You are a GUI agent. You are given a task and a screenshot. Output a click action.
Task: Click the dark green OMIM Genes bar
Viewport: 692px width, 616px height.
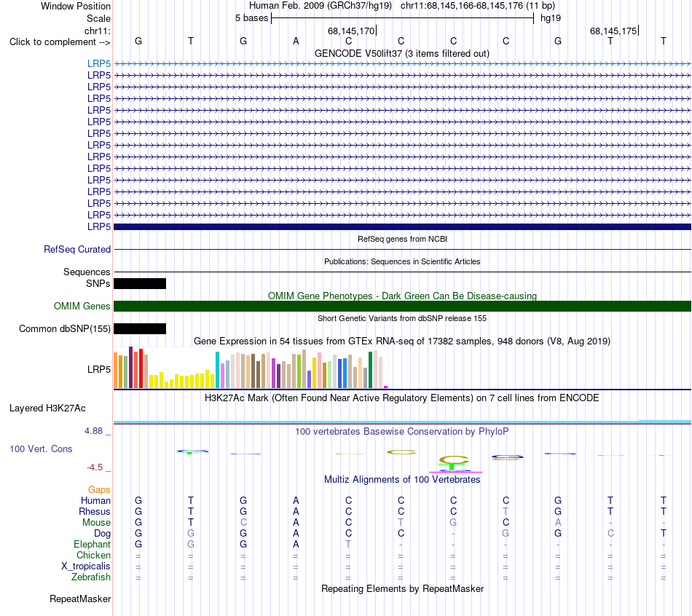point(402,307)
